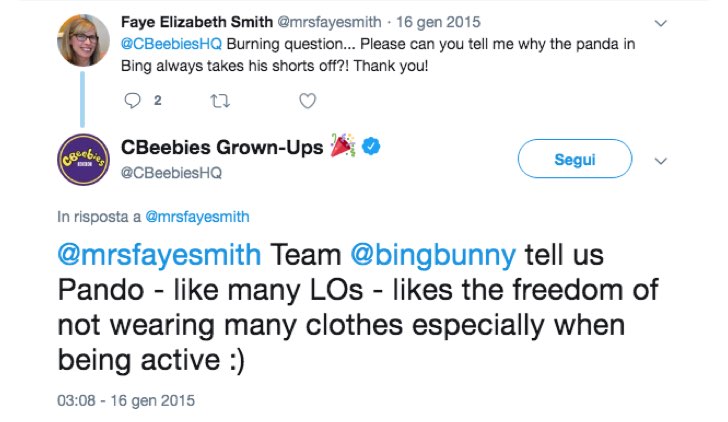Open Faye Elizabeth Smith's profile photo
Viewport: 728px width, 422px height.
tap(83, 40)
